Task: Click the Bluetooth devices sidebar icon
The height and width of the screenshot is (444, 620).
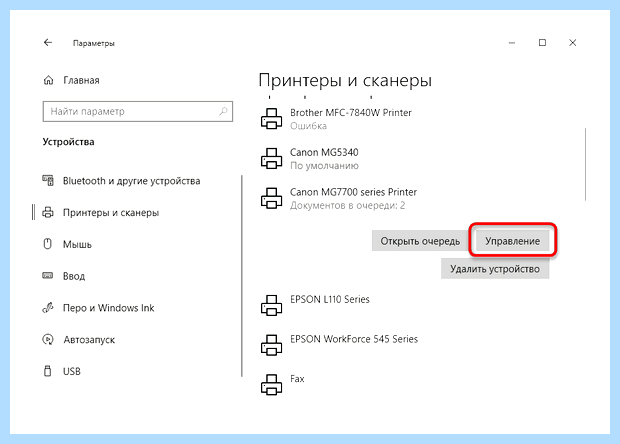Action: coord(48,181)
